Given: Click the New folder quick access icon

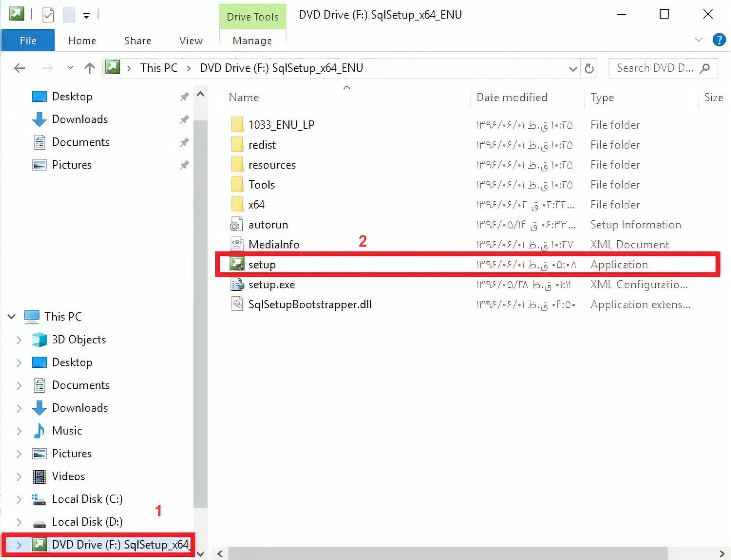Looking at the screenshot, I should point(69,15).
